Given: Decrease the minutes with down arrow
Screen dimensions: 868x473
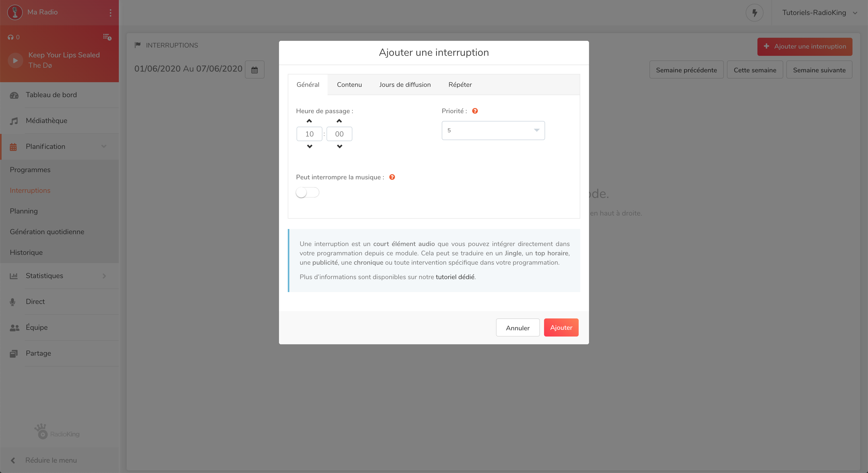Looking at the screenshot, I should click(339, 146).
